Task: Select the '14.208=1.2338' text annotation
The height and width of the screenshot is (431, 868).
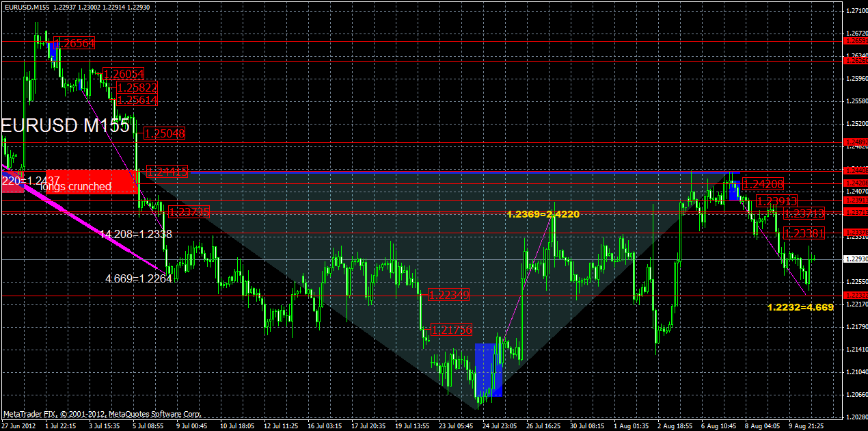Action: pos(135,234)
